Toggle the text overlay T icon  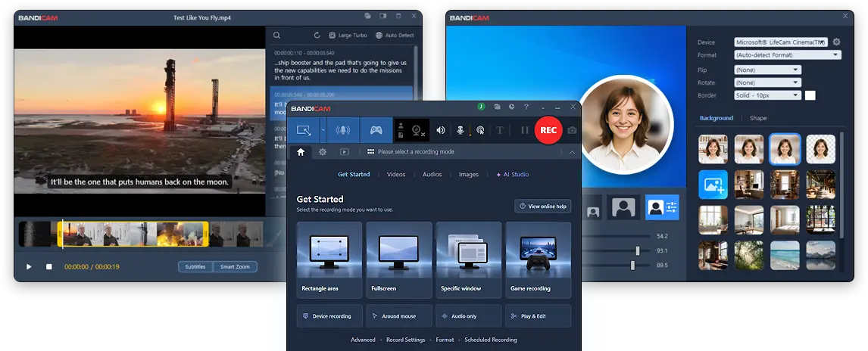(499, 130)
